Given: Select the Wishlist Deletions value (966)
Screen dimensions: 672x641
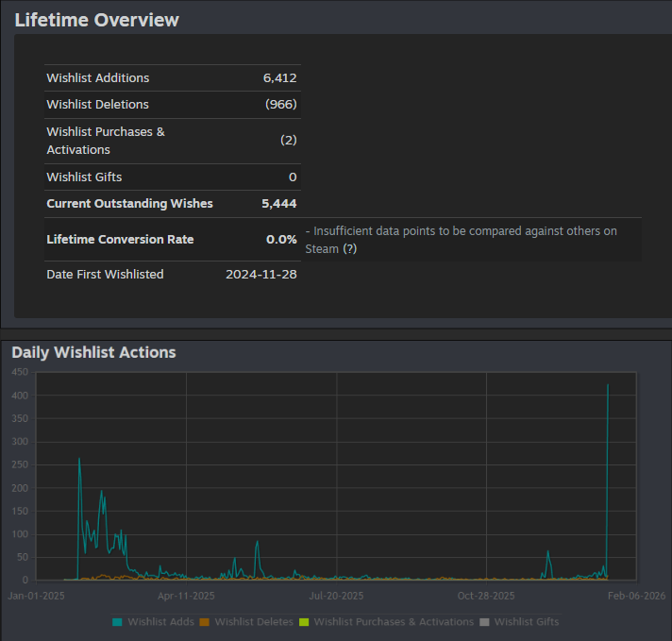Looking at the screenshot, I should click(281, 105).
